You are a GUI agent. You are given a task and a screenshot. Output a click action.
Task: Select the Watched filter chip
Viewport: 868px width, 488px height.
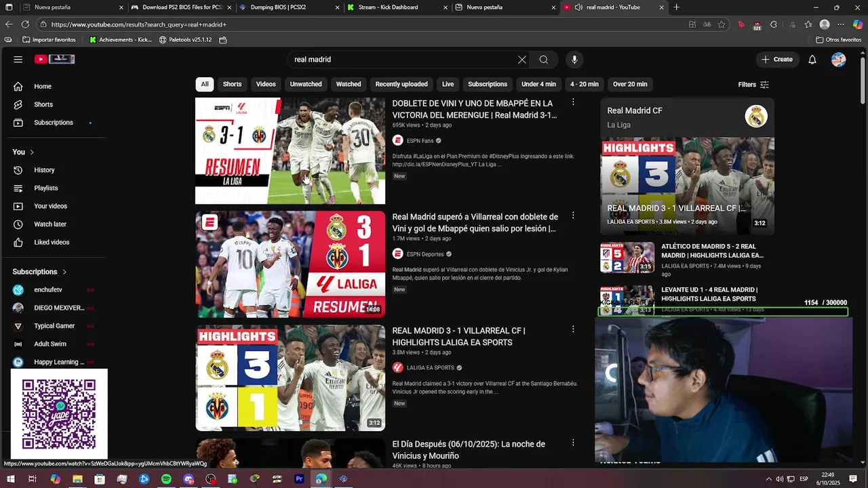349,84
